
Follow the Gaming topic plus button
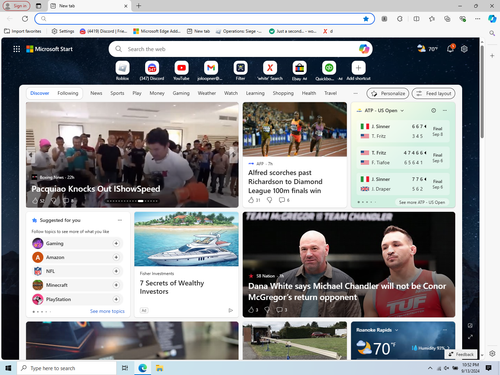click(116, 243)
